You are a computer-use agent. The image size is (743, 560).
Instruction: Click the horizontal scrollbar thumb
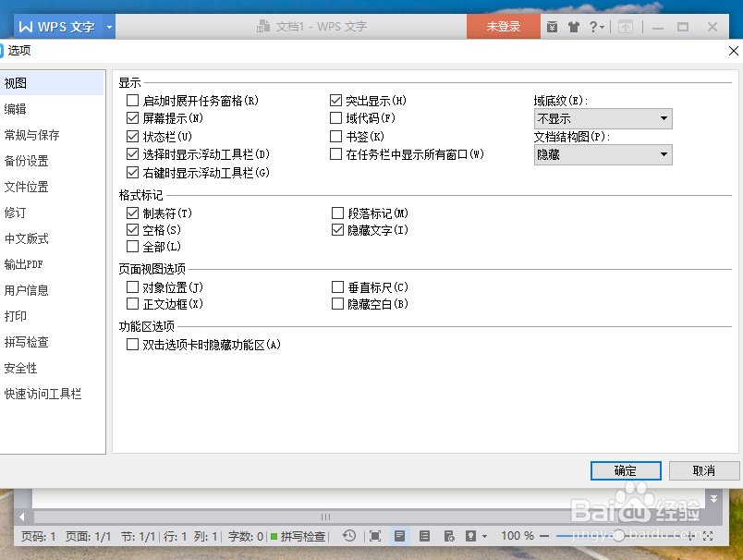coord(326,517)
